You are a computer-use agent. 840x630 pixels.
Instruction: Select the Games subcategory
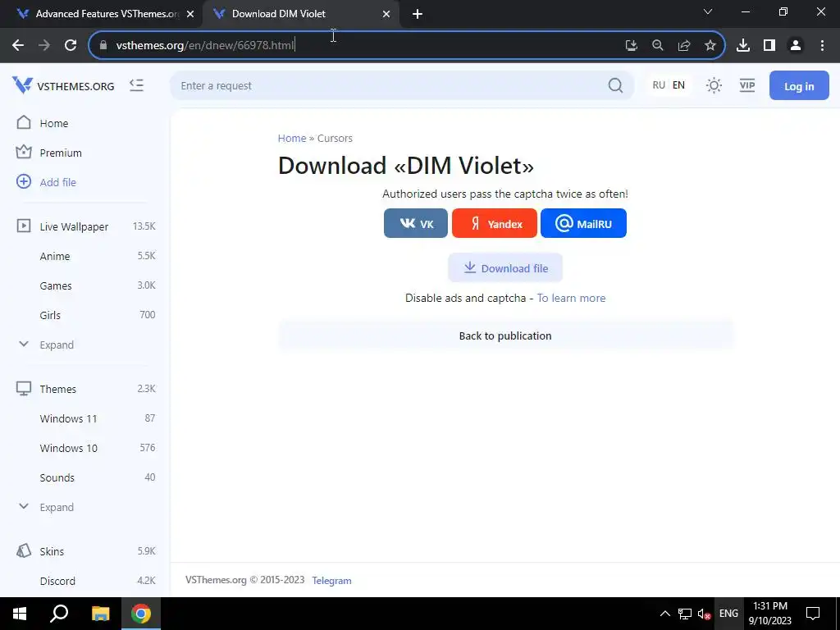[56, 285]
